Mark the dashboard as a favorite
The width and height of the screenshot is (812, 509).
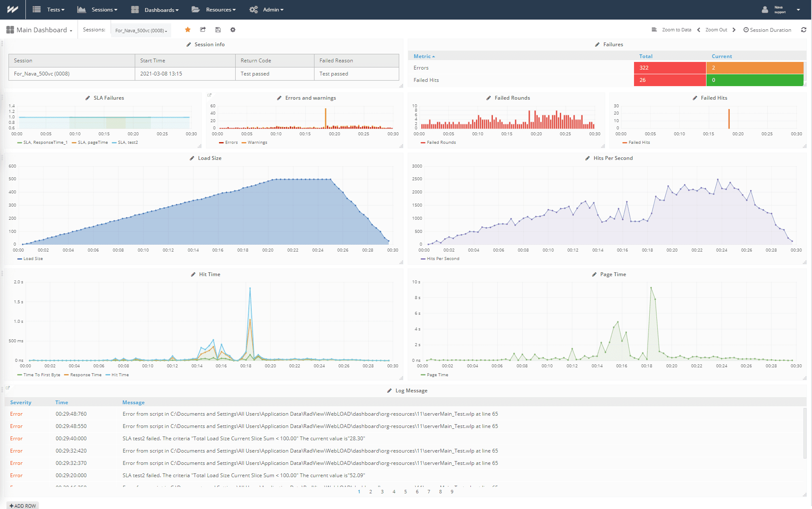[x=187, y=30]
